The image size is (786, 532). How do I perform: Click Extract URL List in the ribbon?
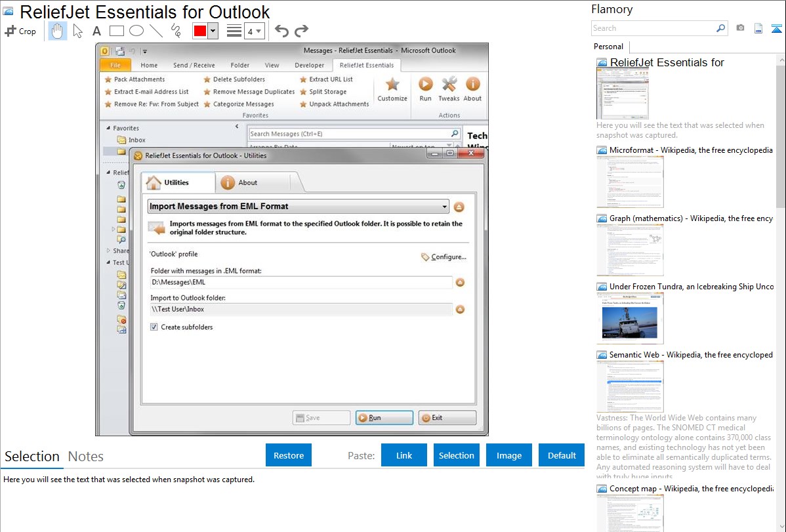click(326, 79)
